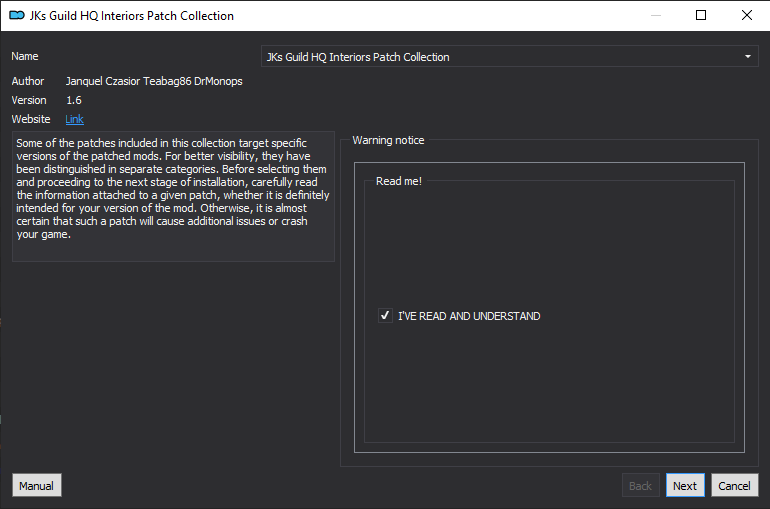
Task: Maximize the installer dialog window
Action: [x=701, y=15]
